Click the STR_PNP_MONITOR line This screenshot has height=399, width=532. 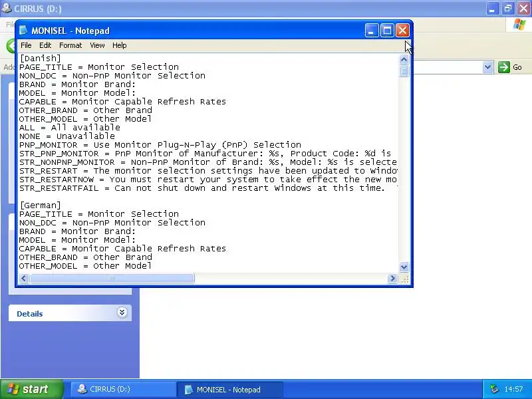(205, 154)
